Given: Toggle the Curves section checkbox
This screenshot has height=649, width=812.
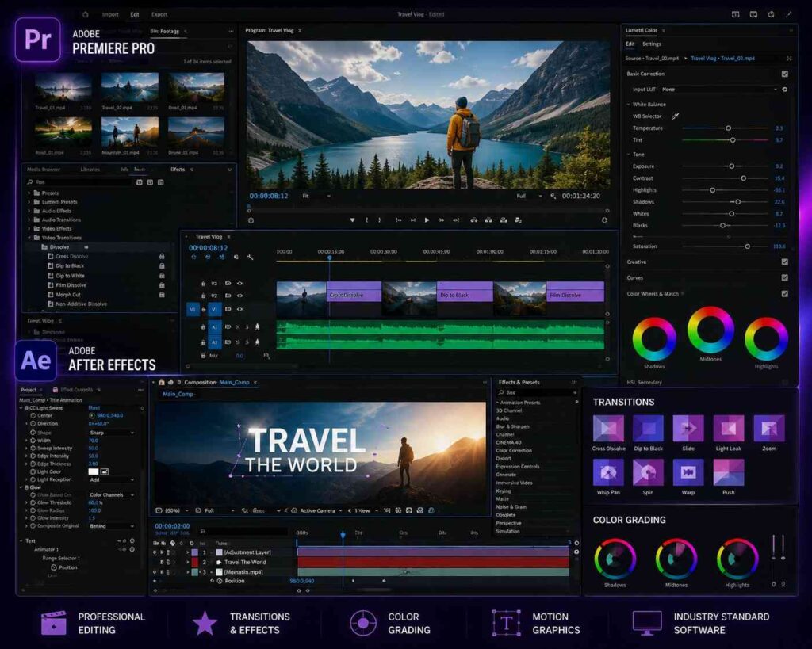Looking at the screenshot, I should point(784,278).
